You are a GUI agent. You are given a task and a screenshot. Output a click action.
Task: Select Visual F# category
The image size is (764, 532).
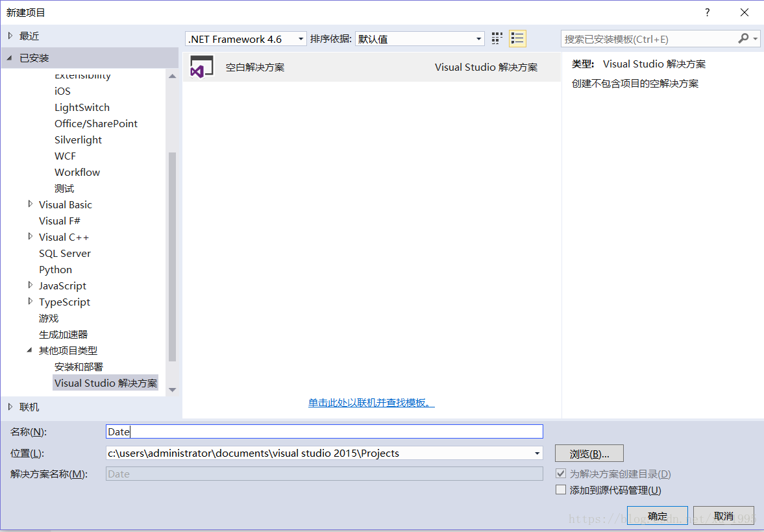[x=60, y=221]
